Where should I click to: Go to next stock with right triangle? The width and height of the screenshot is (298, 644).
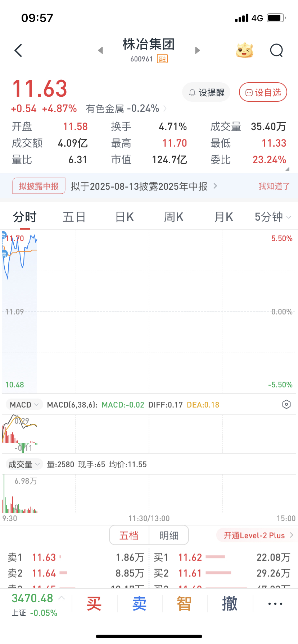click(x=197, y=50)
